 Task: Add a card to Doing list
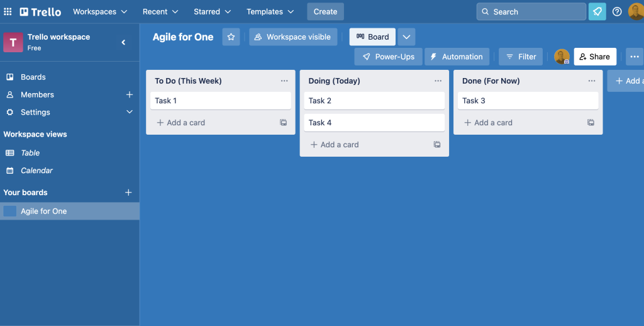pyautogui.click(x=335, y=145)
